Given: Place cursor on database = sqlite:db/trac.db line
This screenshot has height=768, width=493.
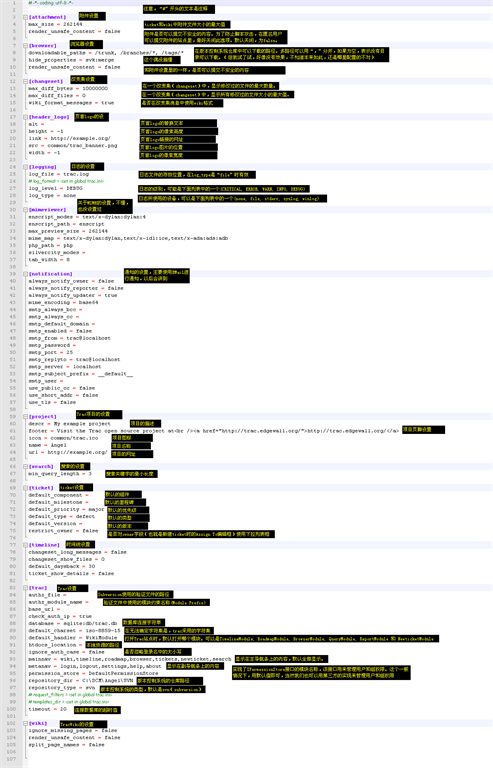Looking at the screenshot, I should (x=72, y=624).
